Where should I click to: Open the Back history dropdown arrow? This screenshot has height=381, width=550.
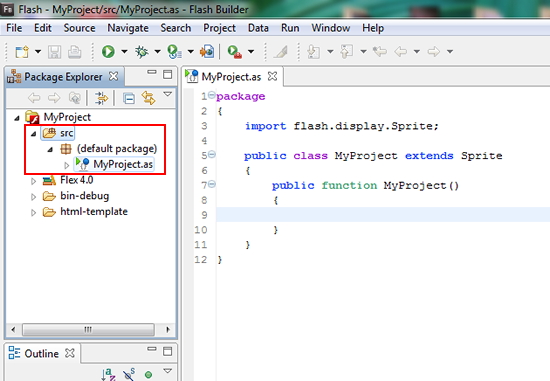pyautogui.click(x=416, y=52)
